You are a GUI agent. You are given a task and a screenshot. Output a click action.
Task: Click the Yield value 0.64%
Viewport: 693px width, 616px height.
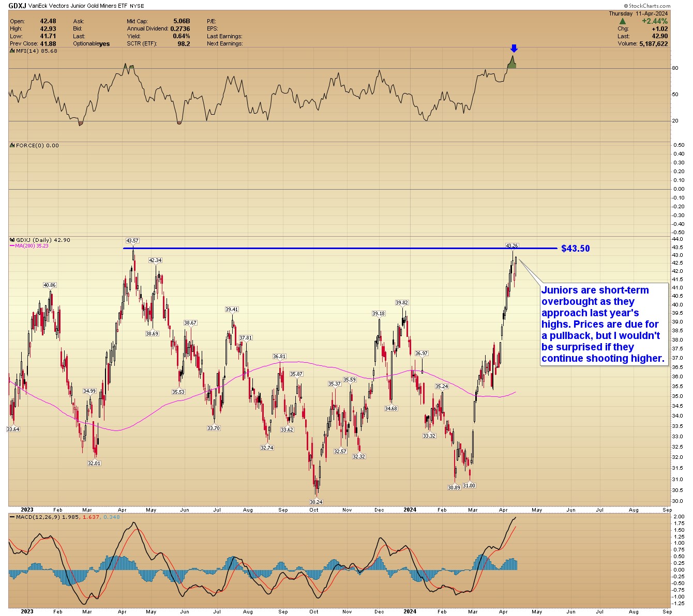coord(182,36)
